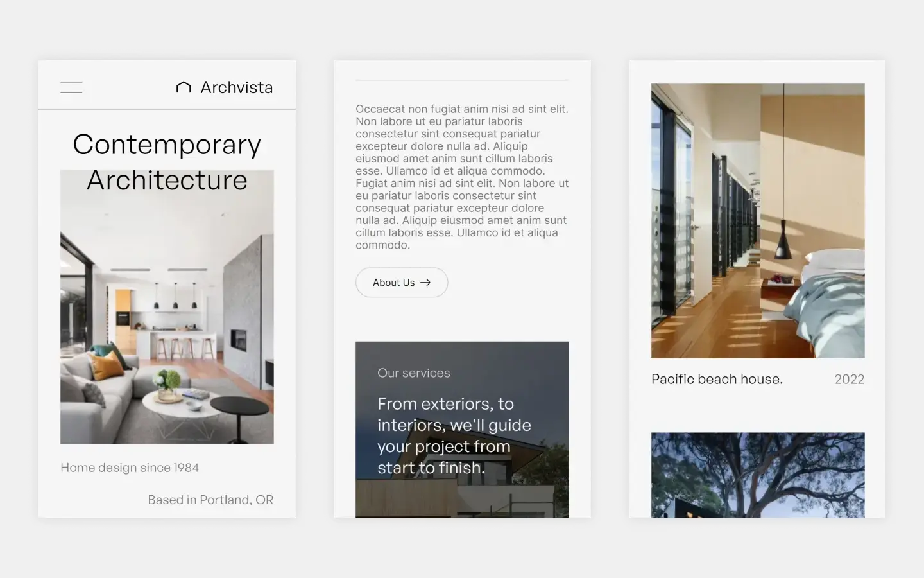Click the living room hero image
924x578 pixels.
click(167, 306)
